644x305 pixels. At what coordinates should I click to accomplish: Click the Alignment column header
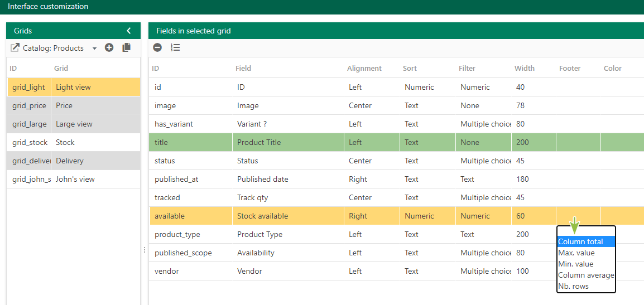(x=364, y=68)
